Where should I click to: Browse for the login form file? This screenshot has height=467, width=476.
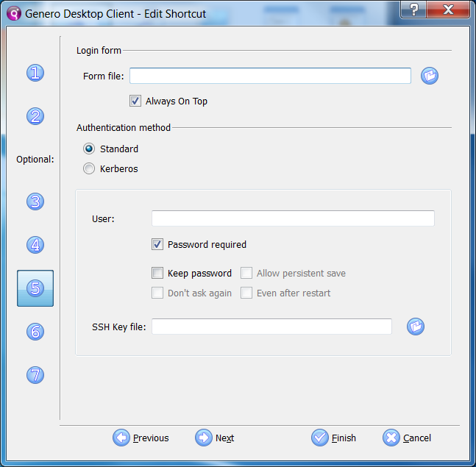430,76
